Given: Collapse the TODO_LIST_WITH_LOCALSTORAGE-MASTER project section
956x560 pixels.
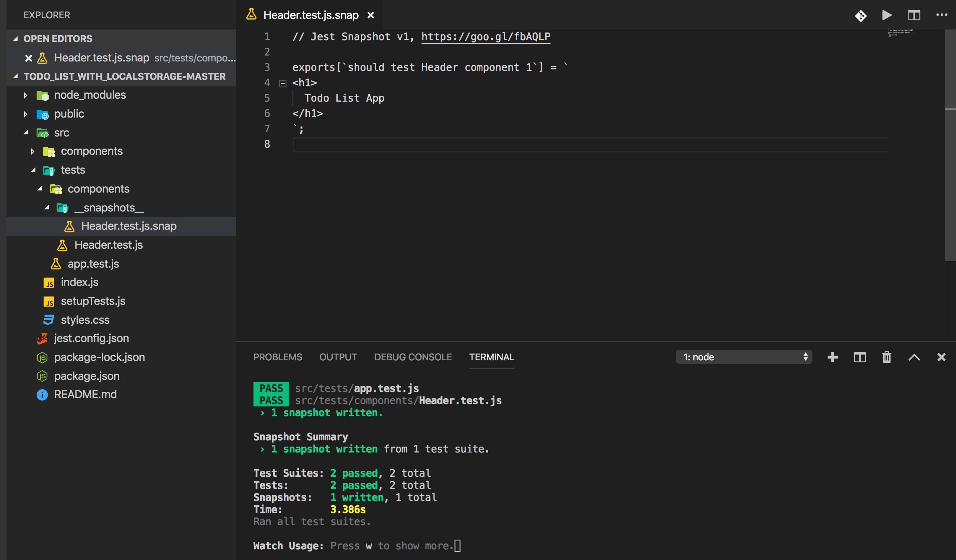Looking at the screenshot, I should point(16,76).
